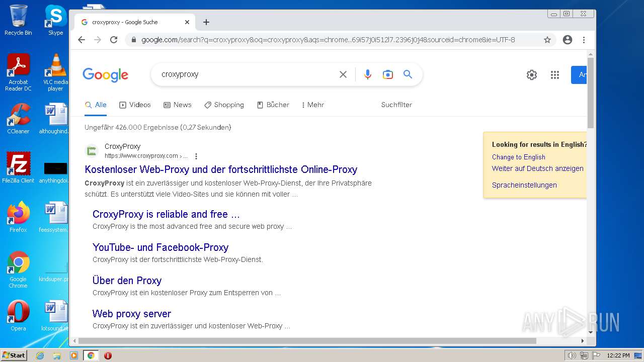Open the Recycle Bin desktop icon
The image size is (644, 362).
pos(18,20)
